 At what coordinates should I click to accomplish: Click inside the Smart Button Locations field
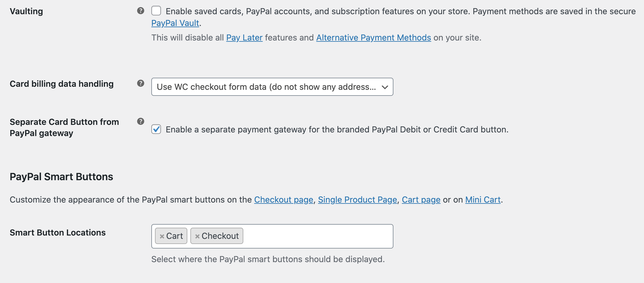point(318,236)
